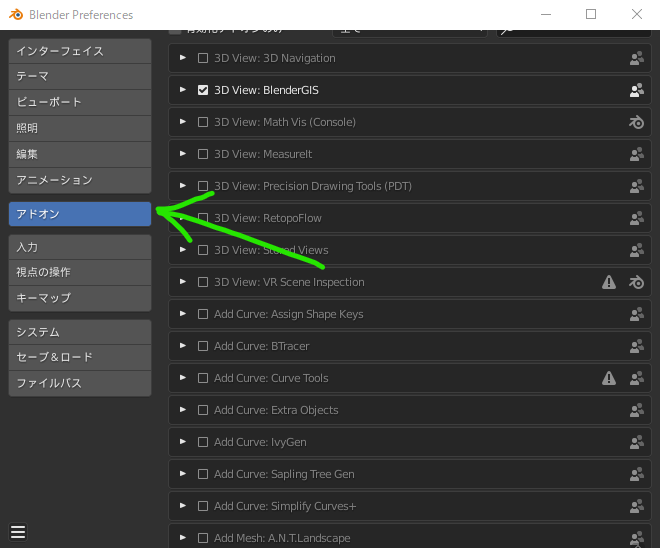660x548 pixels.
Task: Expand the A.N.T.Landscape add-on details
Action: pyautogui.click(x=183, y=537)
